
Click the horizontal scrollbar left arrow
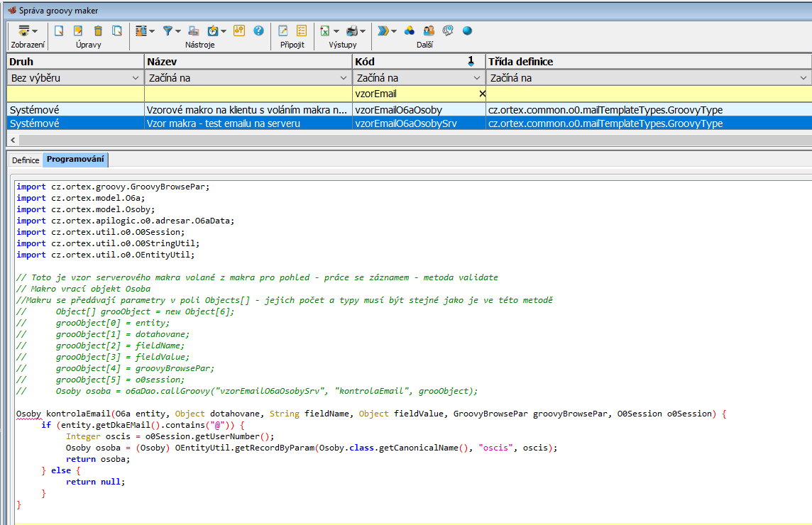11,140
